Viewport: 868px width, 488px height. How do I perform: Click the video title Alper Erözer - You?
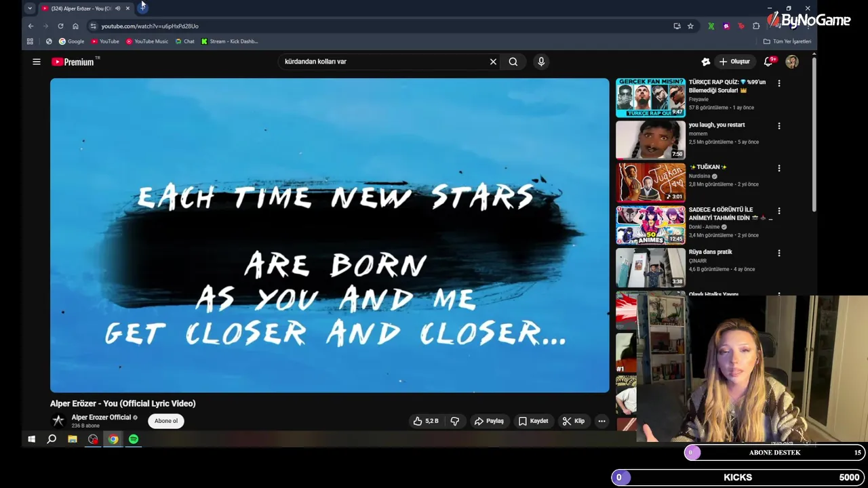tap(123, 403)
